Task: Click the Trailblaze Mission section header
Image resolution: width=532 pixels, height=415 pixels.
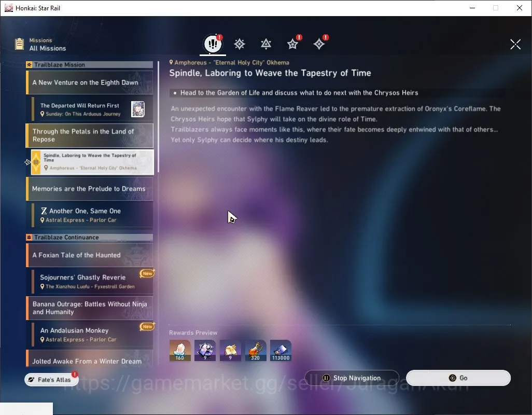Action: pyautogui.click(x=90, y=65)
